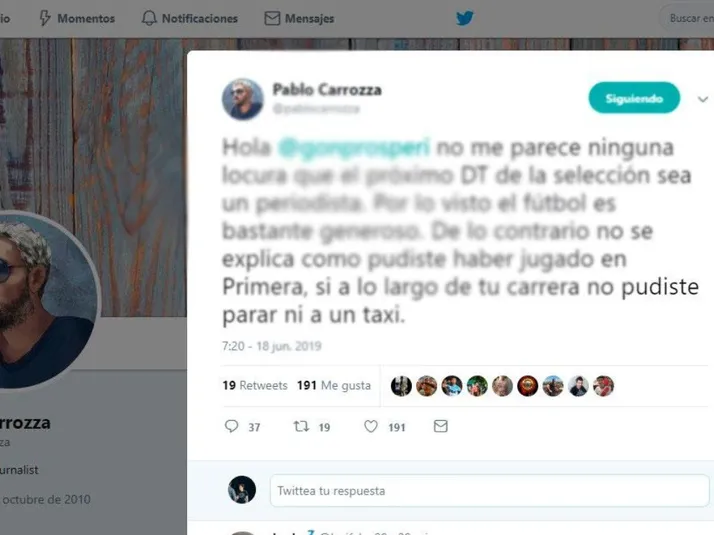The height and width of the screenshot is (535, 714).
Task: Focus the Buscar en Twitter search box
Action: click(688, 18)
